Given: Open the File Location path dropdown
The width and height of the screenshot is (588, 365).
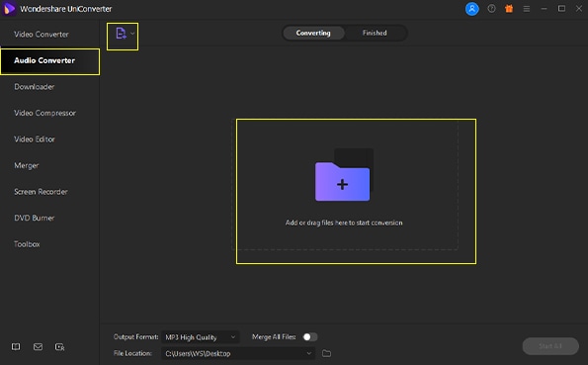Looking at the screenshot, I should (238, 353).
